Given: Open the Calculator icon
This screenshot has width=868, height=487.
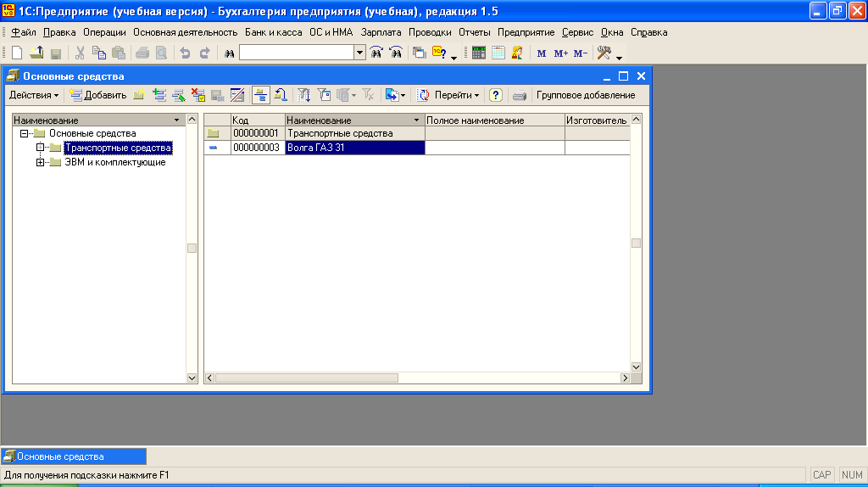Looking at the screenshot, I should 479,53.
